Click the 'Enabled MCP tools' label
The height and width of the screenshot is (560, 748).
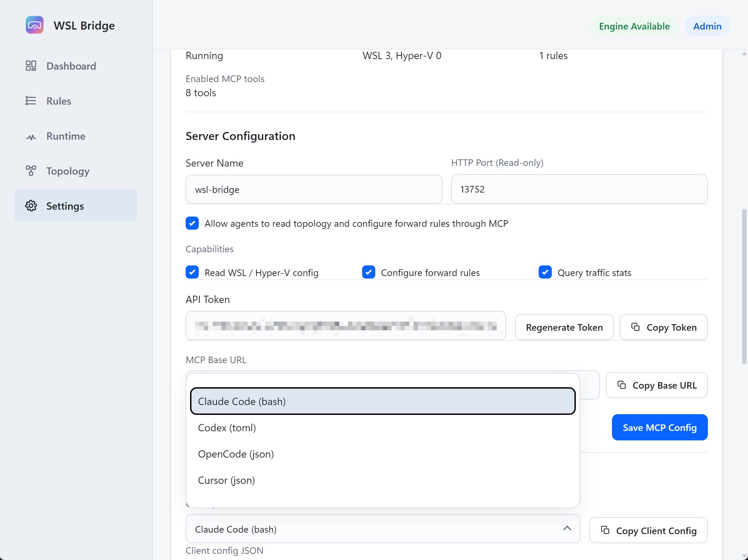(x=225, y=79)
